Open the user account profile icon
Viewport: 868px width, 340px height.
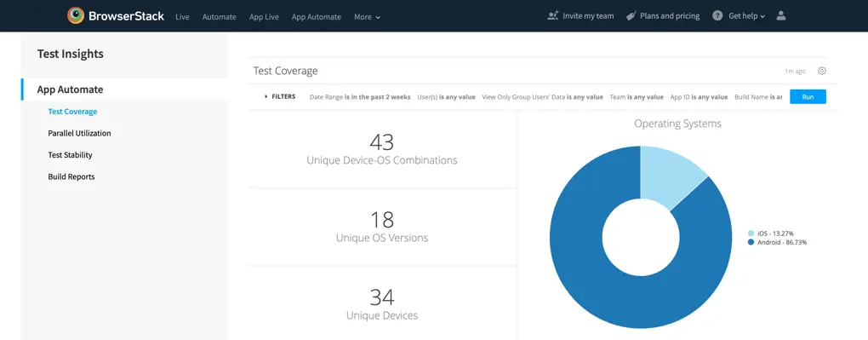tap(781, 16)
